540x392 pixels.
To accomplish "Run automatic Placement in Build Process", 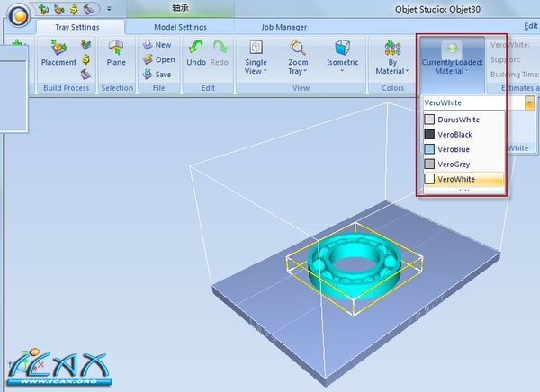I will point(58,53).
